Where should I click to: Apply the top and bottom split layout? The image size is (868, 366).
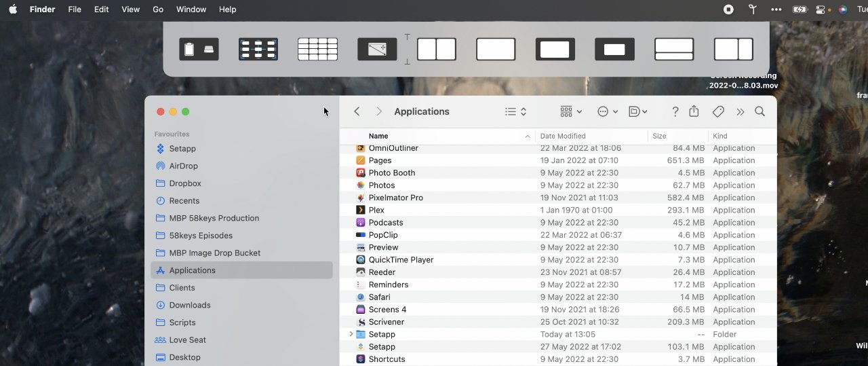click(674, 50)
